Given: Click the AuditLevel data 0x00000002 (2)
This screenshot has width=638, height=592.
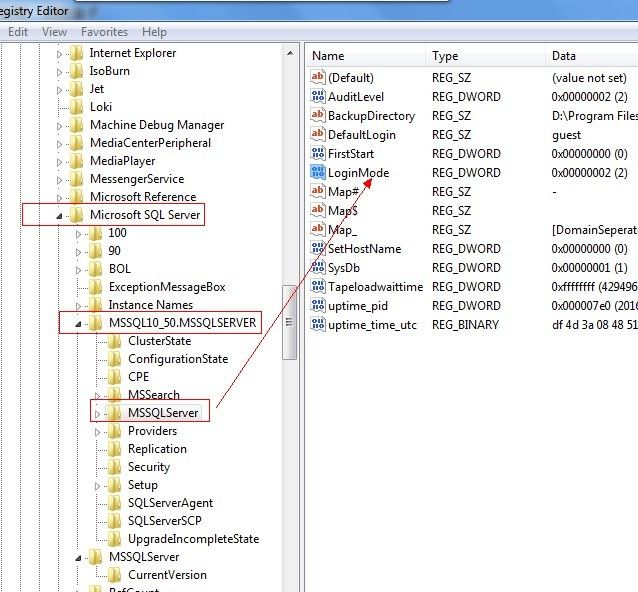Looking at the screenshot, I should (x=590, y=97).
